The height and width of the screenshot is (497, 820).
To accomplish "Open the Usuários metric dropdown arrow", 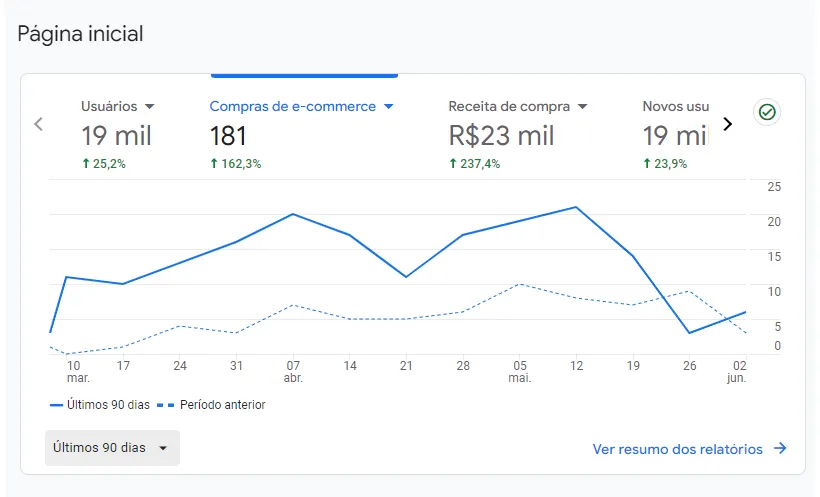I will (150, 106).
